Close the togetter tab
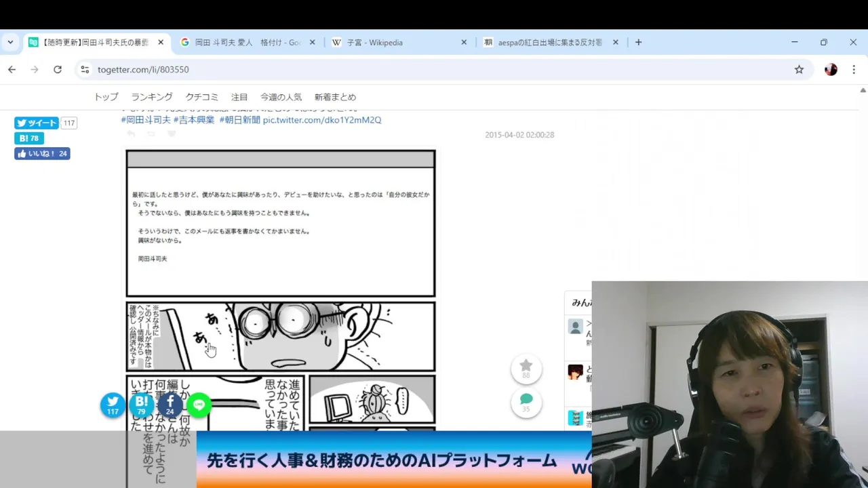The height and width of the screenshot is (488, 868). [x=161, y=42]
